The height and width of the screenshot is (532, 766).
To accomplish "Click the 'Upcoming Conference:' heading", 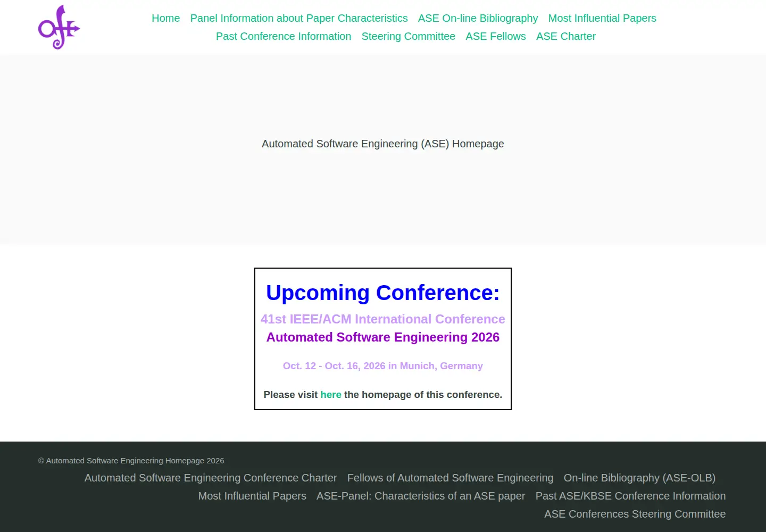I will [x=383, y=293].
